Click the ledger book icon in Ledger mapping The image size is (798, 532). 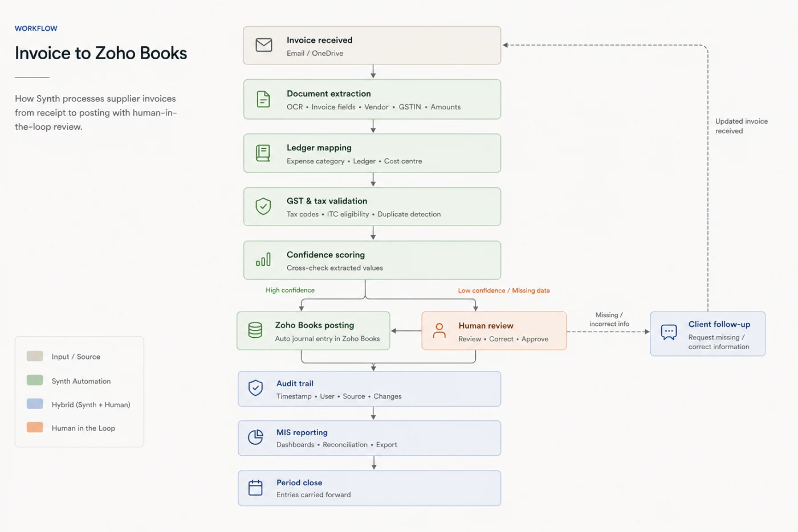click(x=263, y=153)
